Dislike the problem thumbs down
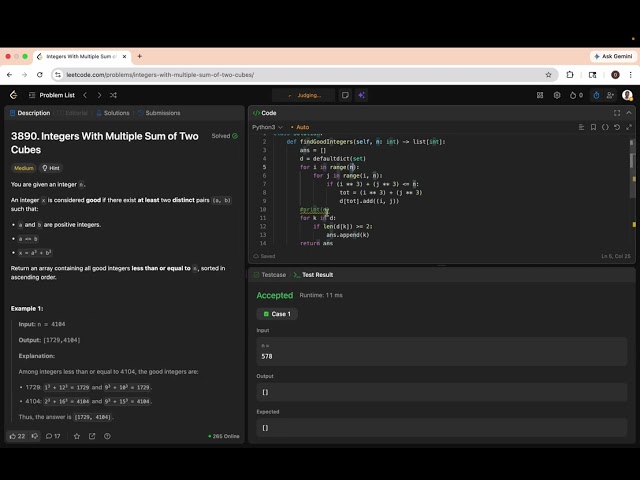This screenshot has height=480, width=640. click(35, 436)
